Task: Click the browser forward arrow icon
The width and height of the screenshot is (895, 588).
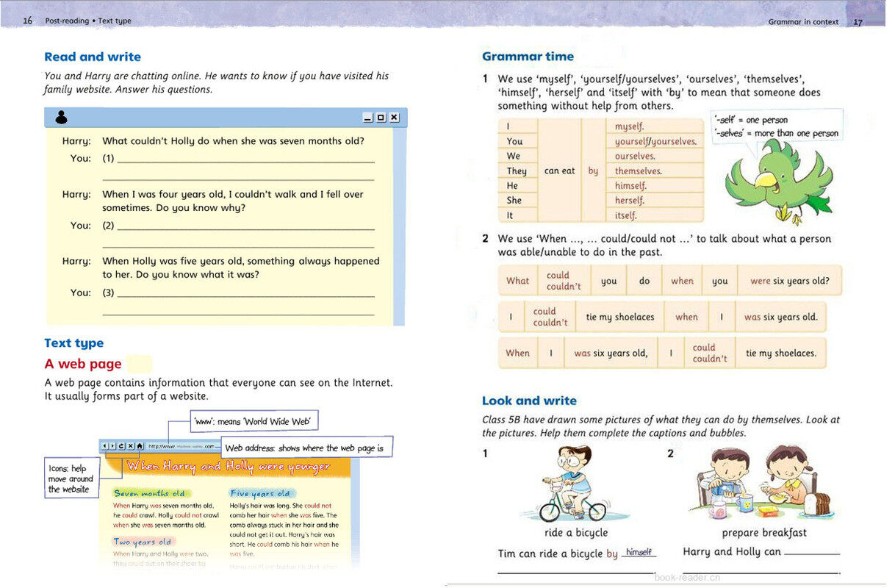Action: [x=112, y=445]
